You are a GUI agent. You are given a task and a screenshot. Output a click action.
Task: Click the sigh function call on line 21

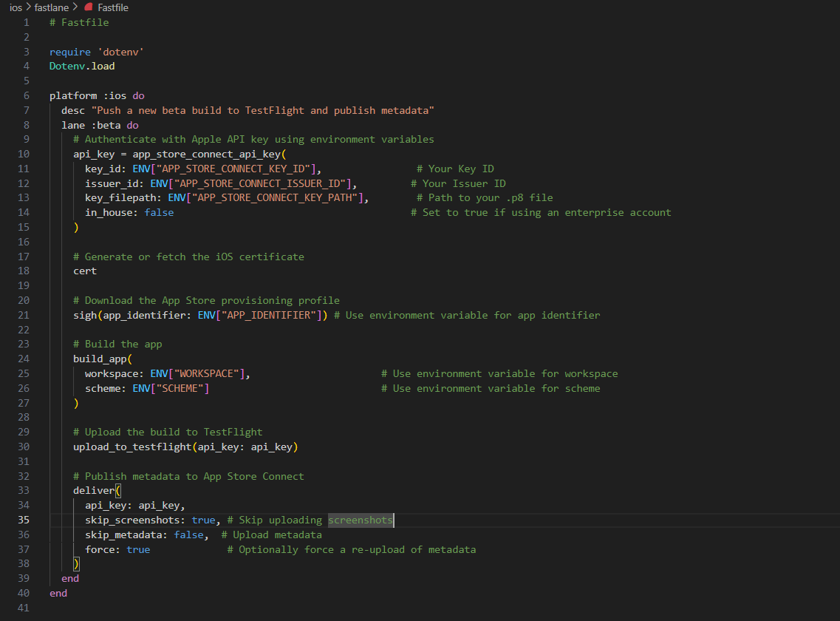click(85, 315)
